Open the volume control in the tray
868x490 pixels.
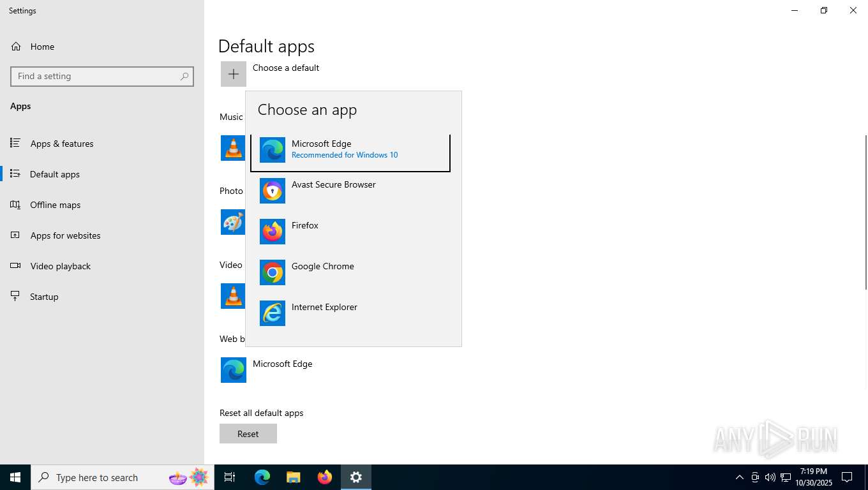770,477
